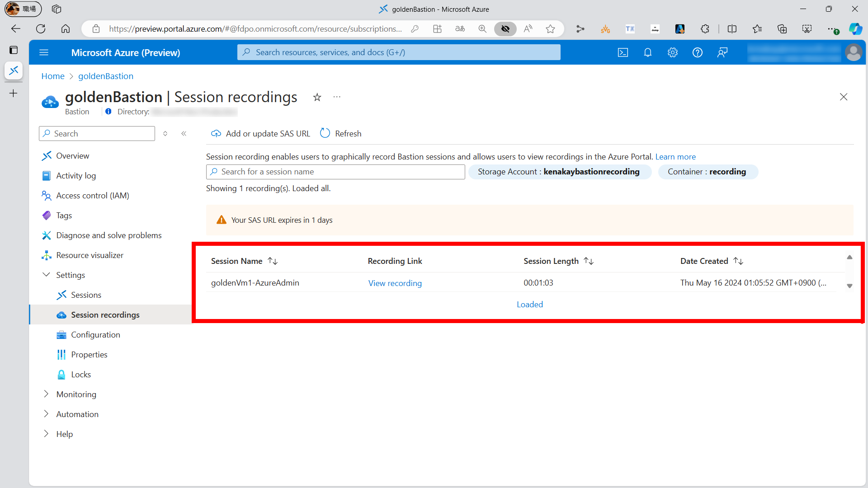Screen dimensions: 868x488
Task: Open Resource visualizer
Action: [x=90, y=255]
